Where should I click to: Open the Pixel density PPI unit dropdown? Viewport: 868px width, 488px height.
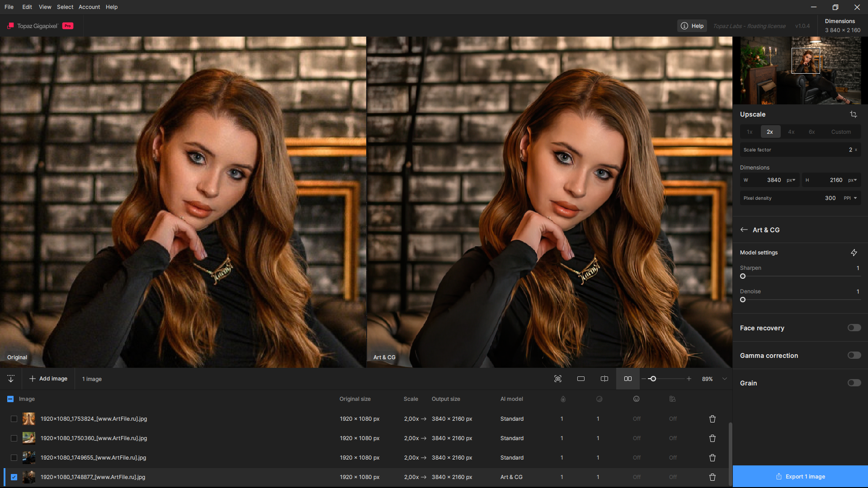(x=850, y=198)
